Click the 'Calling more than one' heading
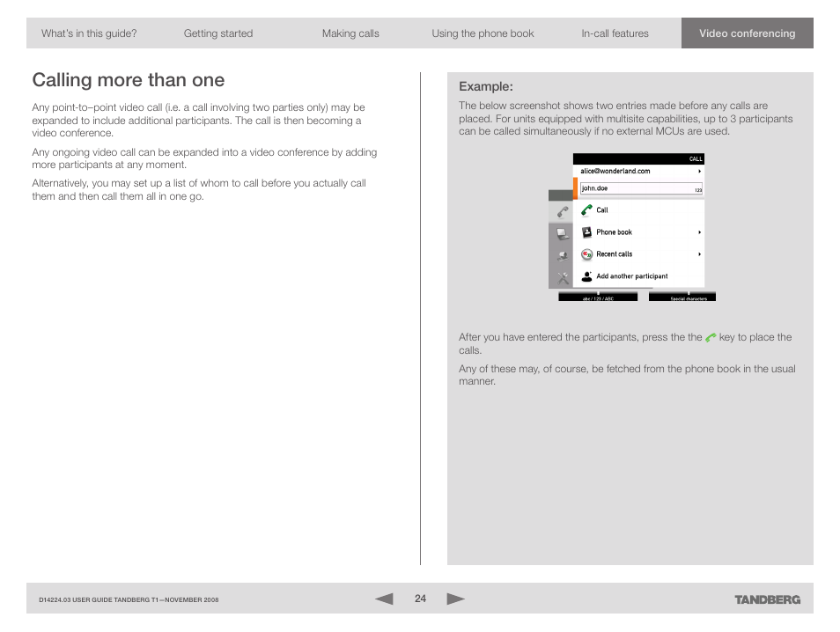Screen dimensions: 840x632 (x=128, y=80)
